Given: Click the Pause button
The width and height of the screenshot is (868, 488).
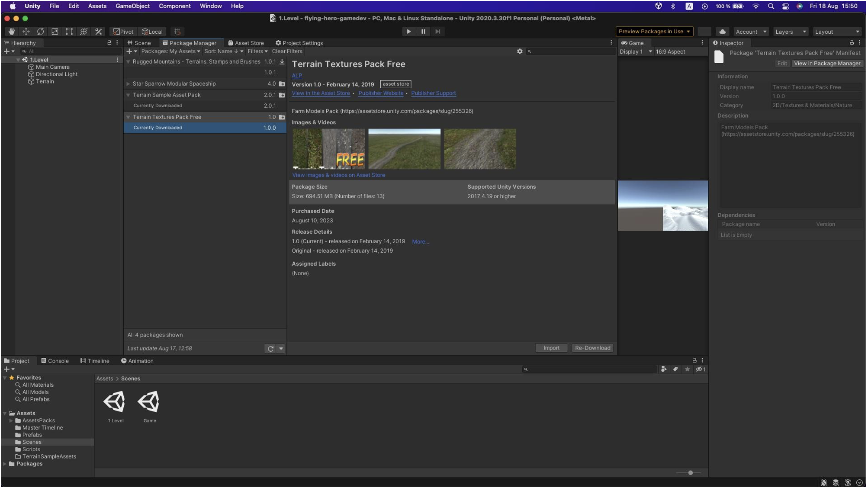Looking at the screenshot, I should 423,31.
